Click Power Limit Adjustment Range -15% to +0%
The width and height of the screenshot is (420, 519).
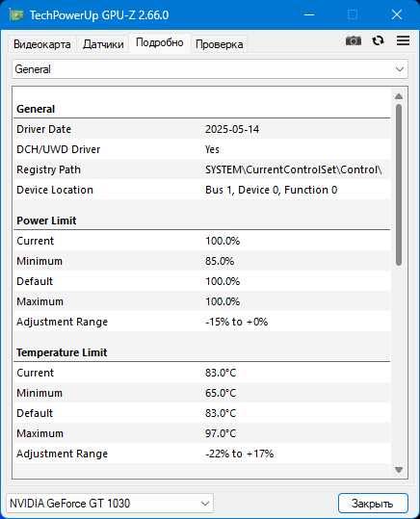click(x=237, y=322)
